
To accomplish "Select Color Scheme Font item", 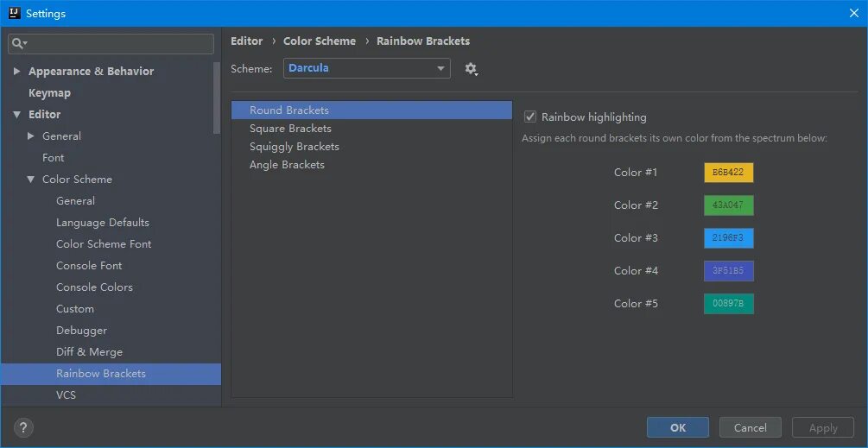I will (104, 244).
